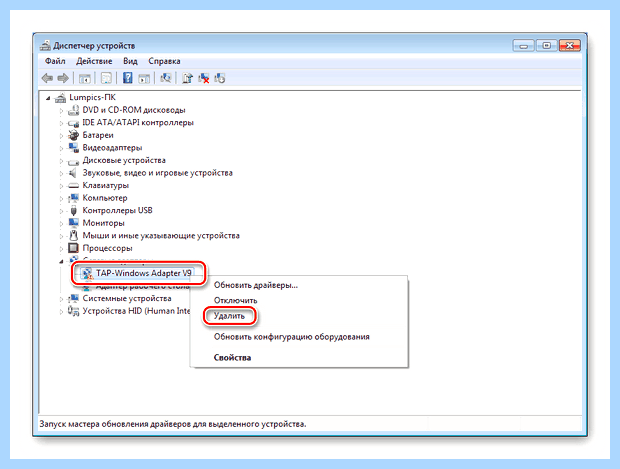Select the Компьютер label
Image resolution: width=620 pixels, height=469 pixels.
[105, 198]
